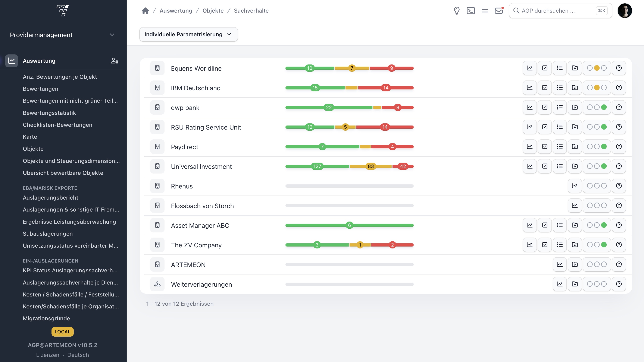The width and height of the screenshot is (644, 362).
Task: Open the terminal console icon in header
Action: [471, 10]
